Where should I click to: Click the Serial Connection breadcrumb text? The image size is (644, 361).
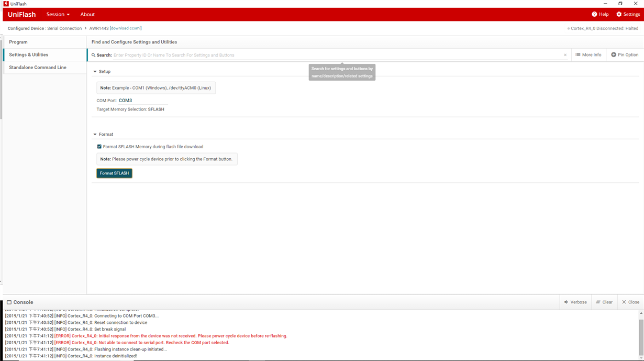coord(64,28)
